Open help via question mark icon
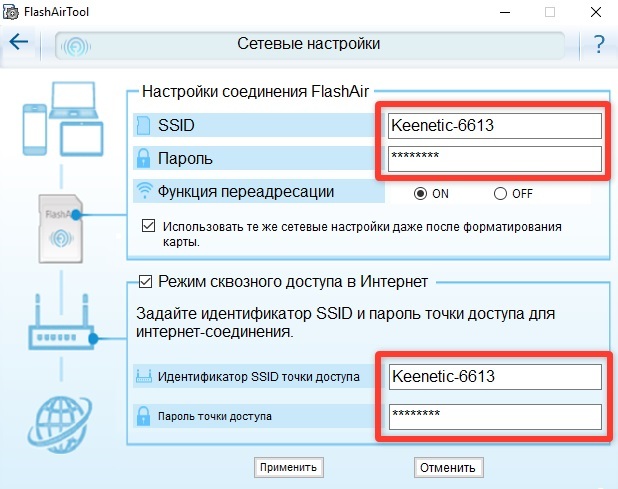Viewport: 618px width, 489px height. pos(598,44)
